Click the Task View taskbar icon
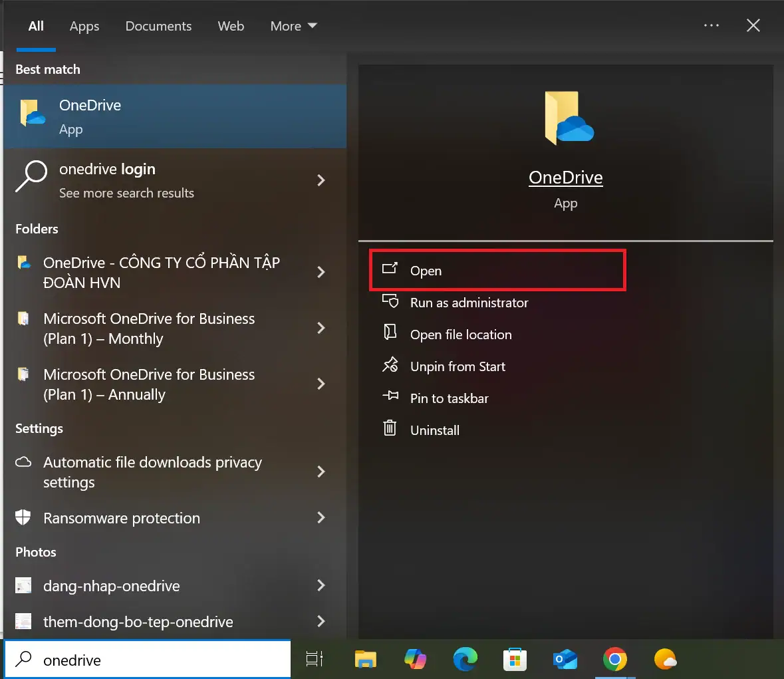The width and height of the screenshot is (784, 679). pyautogui.click(x=315, y=659)
